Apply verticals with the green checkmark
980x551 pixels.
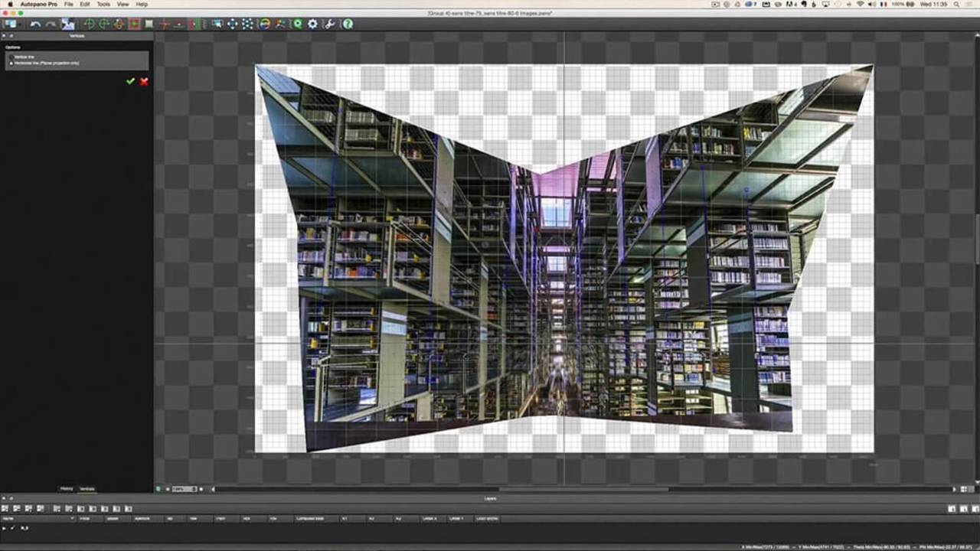pos(130,81)
